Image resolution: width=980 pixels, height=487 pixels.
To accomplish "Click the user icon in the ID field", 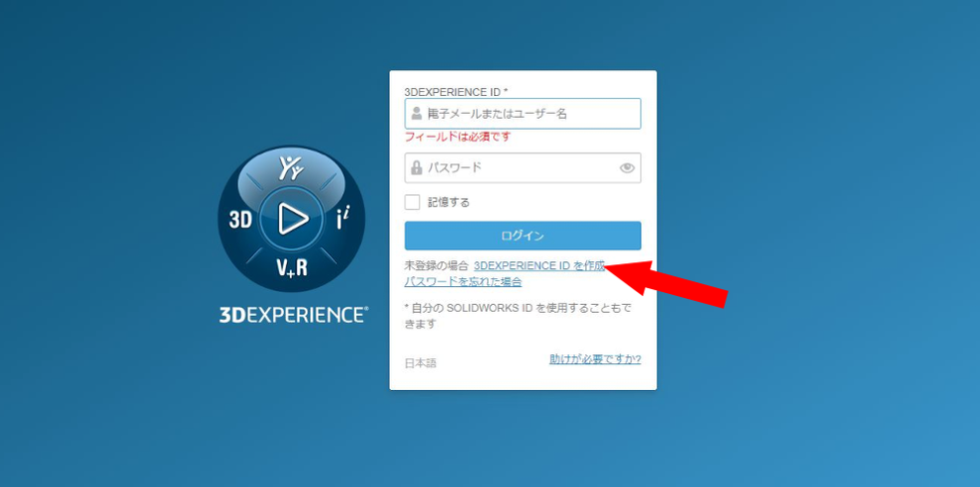I will [x=417, y=114].
